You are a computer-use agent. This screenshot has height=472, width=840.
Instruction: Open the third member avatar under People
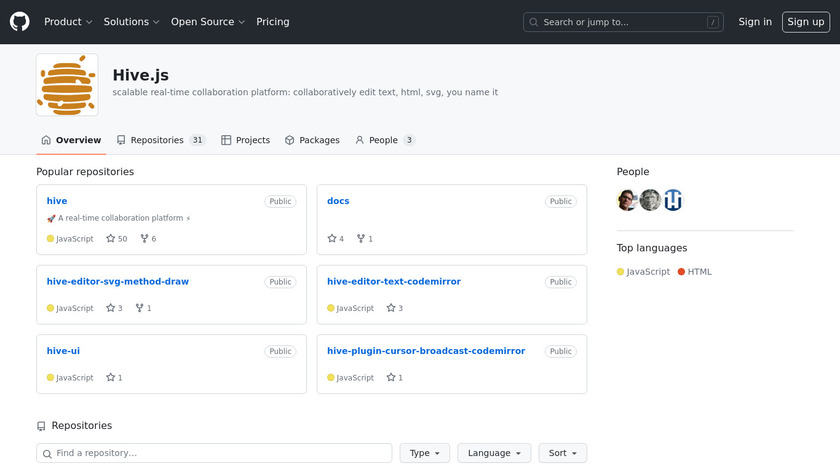click(x=673, y=200)
